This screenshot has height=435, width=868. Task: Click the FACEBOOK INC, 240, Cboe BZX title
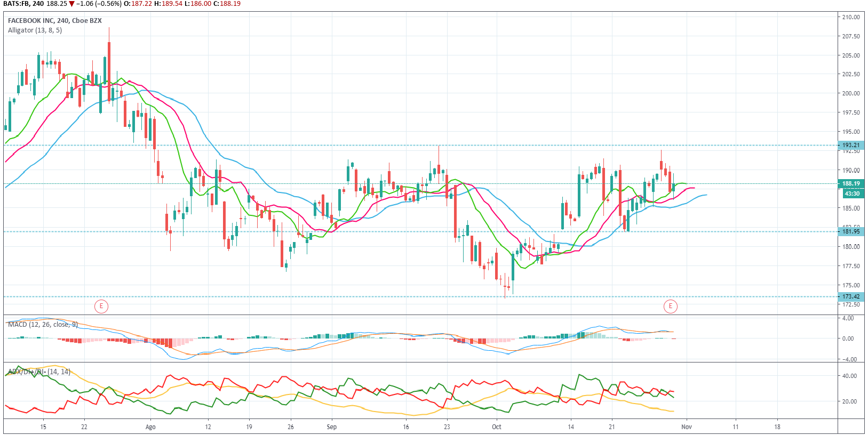click(x=55, y=21)
